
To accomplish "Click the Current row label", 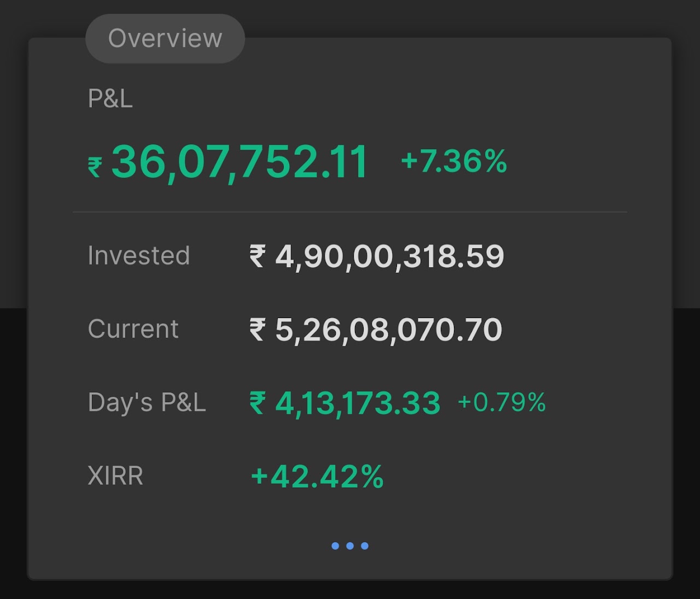I will pos(133,329).
